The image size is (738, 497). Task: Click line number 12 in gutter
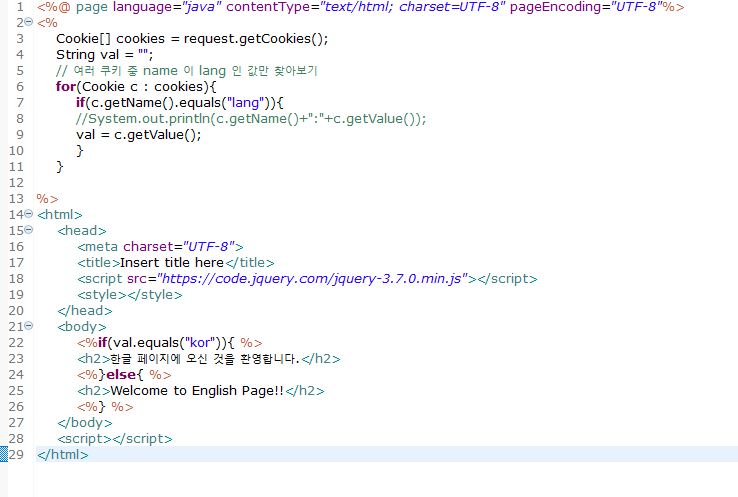(x=16, y=183)
